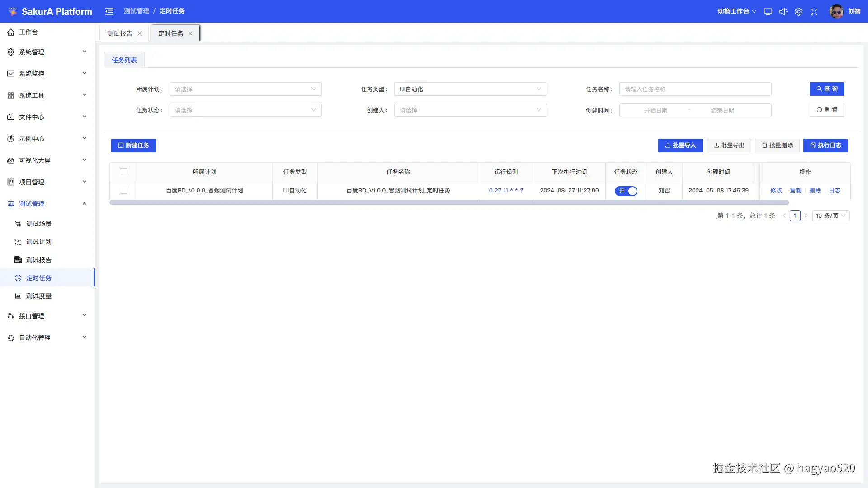The height and width of the screenshot is (488, 868).
Task: Click the 修改 link in the task row
Action: [x=776, y=191]
